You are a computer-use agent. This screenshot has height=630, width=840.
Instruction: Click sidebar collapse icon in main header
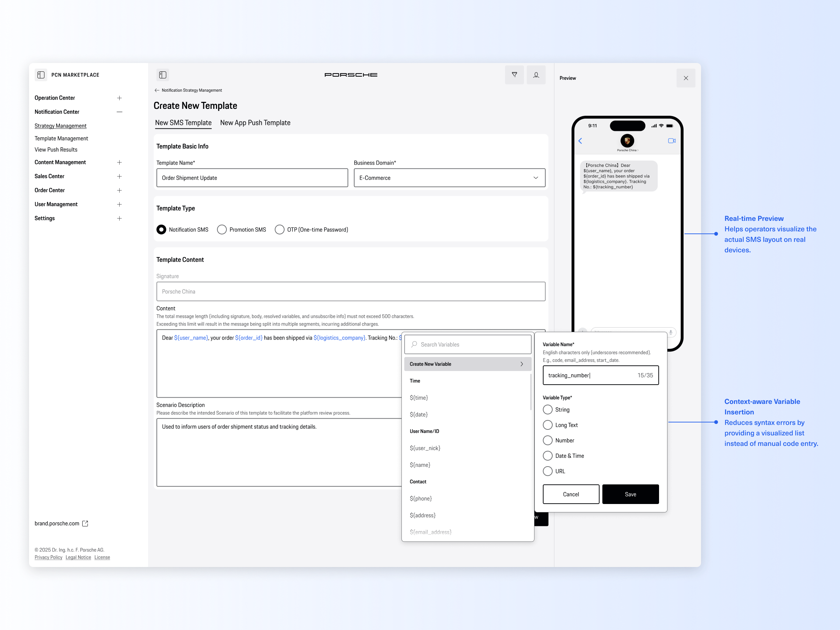coord(162,75)
